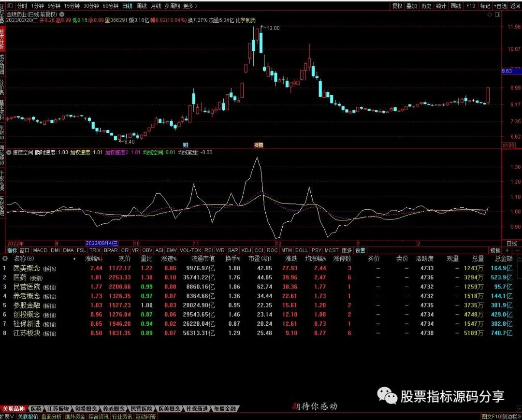Click the 返回 button
The height and width of the screenshot is (420, 522).
pyautogui.click(x=515, y=6)
